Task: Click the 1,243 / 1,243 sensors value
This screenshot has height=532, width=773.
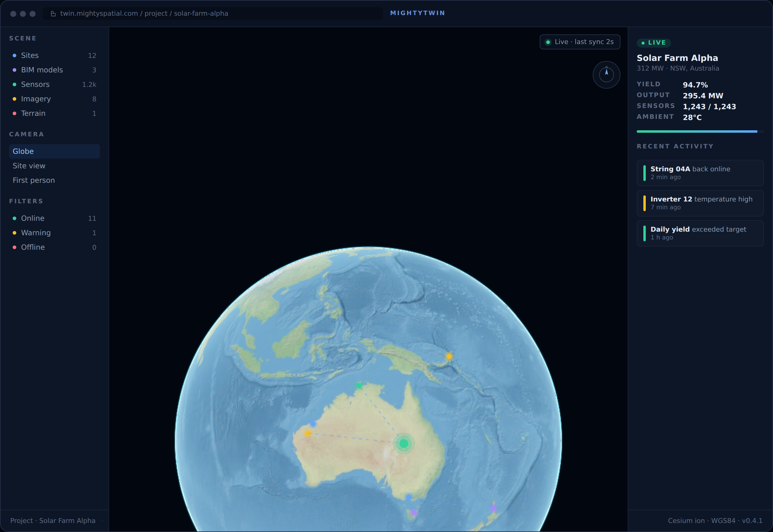Action: tap(709, 107)
